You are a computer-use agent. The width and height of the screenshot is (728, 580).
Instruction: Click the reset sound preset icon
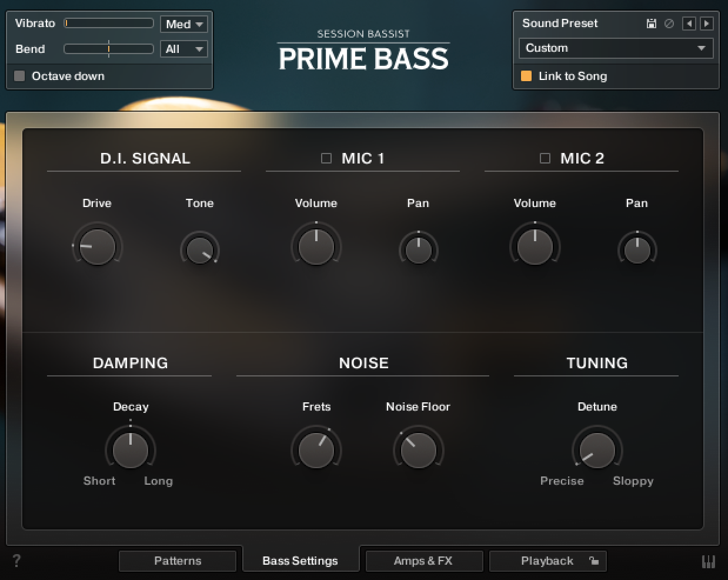pos(669,24)
